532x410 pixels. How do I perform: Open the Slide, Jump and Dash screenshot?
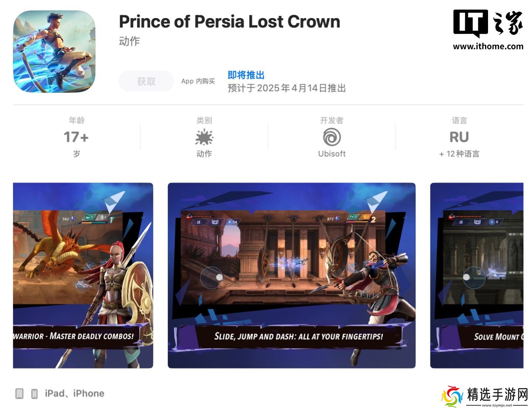click(x=291, y=276)
